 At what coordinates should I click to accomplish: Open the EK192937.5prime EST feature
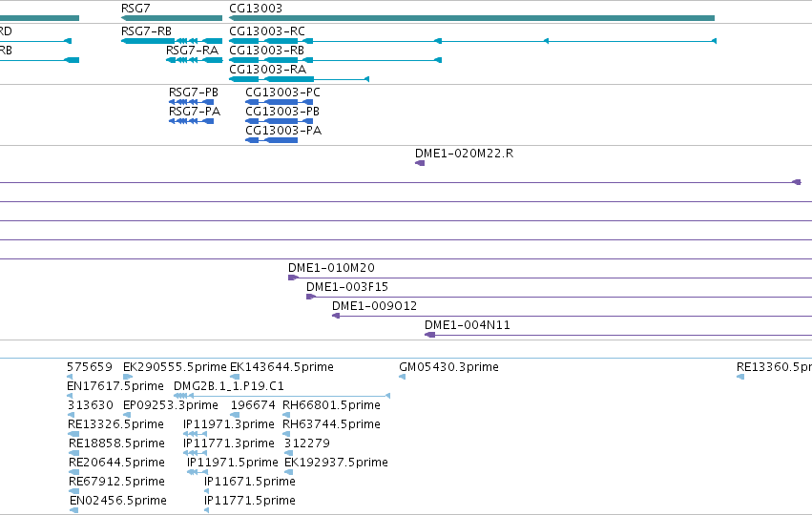tap(289, 472)
